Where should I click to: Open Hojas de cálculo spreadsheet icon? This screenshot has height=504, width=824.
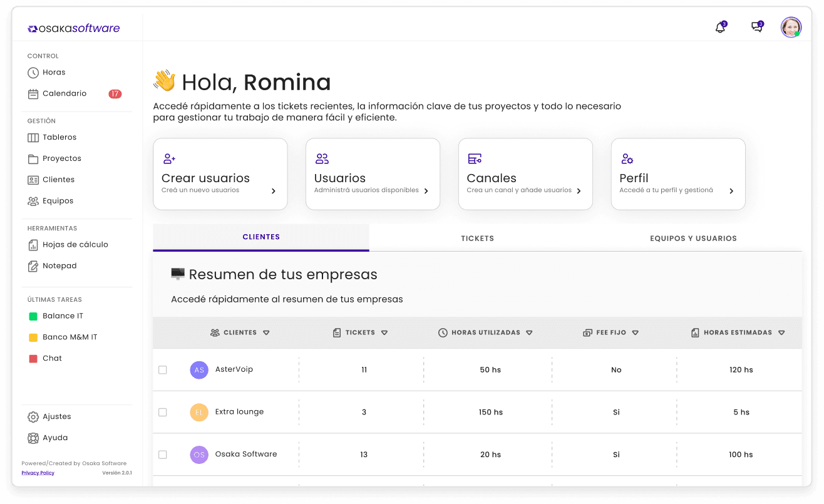[x=33, y=245]
